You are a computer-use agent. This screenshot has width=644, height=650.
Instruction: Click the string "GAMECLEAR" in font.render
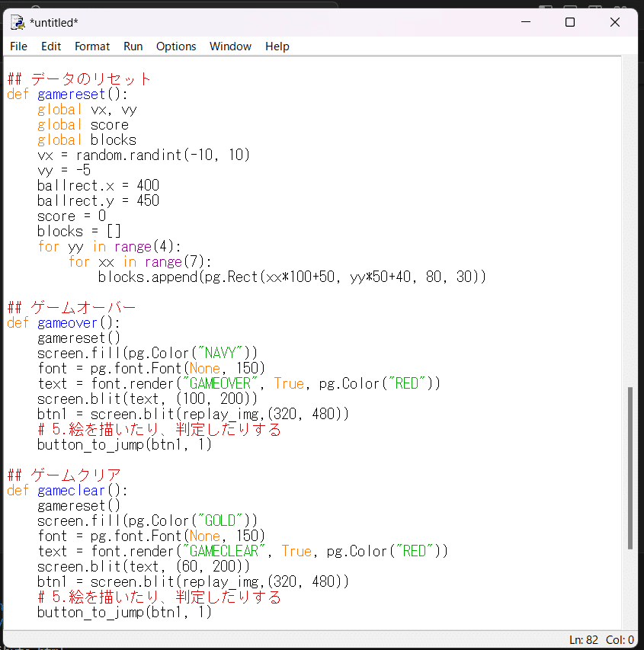(224, 552)
